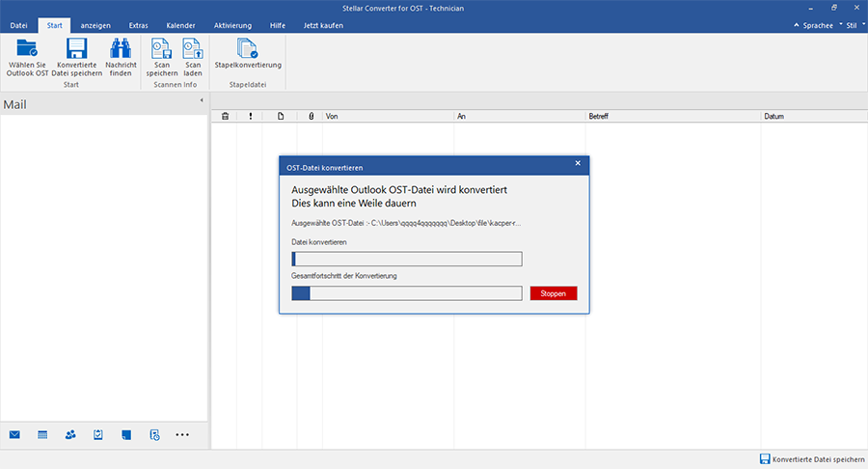The height and width of the screenshot is (469, 868).
Task: Open the contacts view icon
Action: (70, 435)
